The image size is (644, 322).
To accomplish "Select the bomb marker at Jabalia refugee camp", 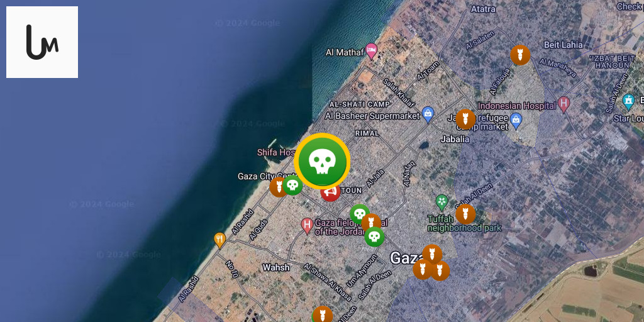I will tap(465, 119).
